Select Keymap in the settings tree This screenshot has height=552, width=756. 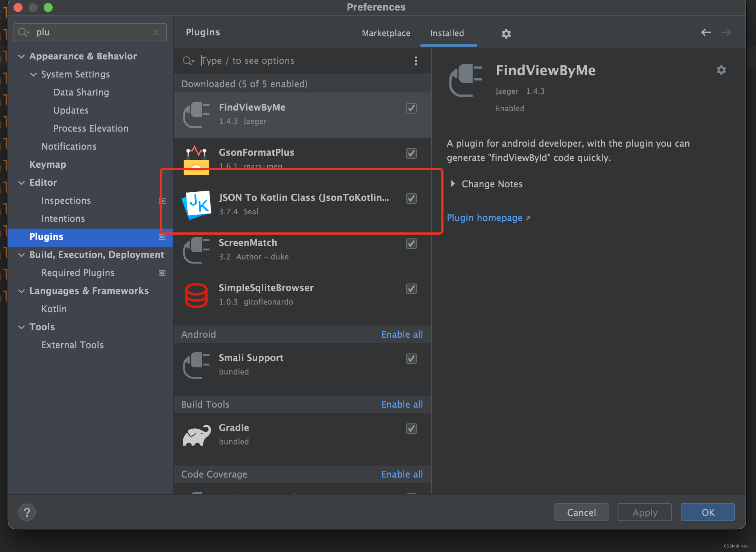click(x=48, y=165)
